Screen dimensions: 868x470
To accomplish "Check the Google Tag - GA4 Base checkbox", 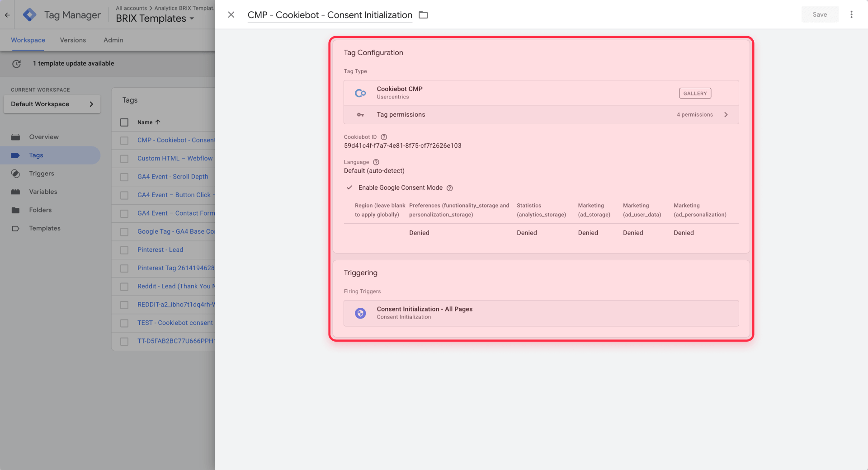I will pyautogui.click(x=124, y=232).
